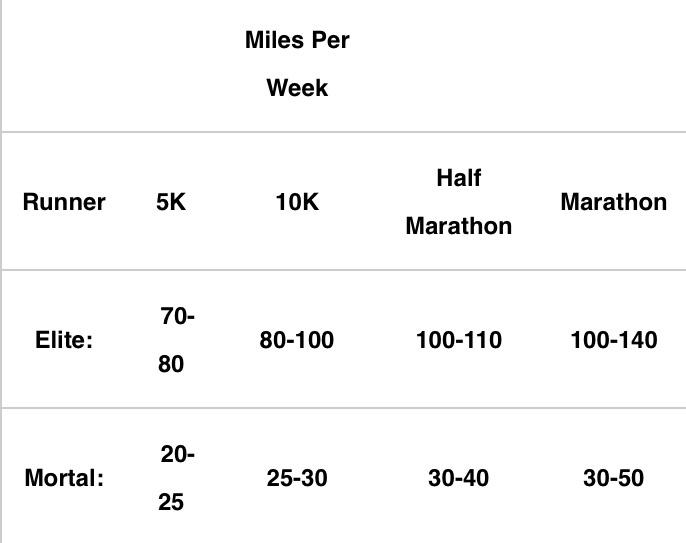Select the 30-50 marathon mileage cell
Image resolution: width=686 pixels, height=543 pixels.
613,478
